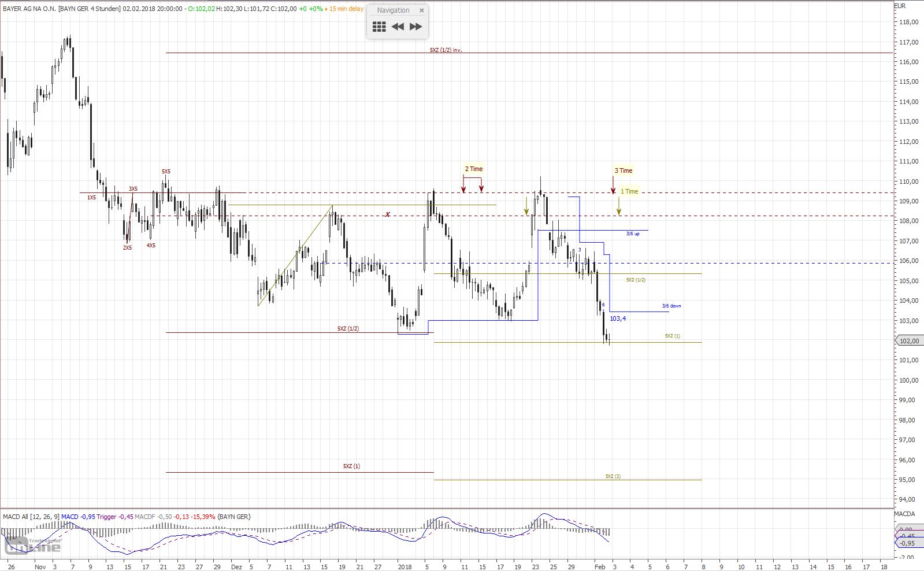The height and width of the screenshot is (571, 924).
Task: Click the 'Feb' date axis label
Action: tap(600, 567)
